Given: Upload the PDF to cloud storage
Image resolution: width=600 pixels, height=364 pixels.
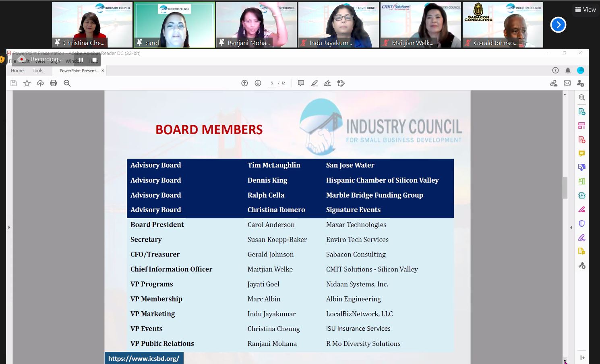Looking at the screenshot, I should tap(40, 83).
